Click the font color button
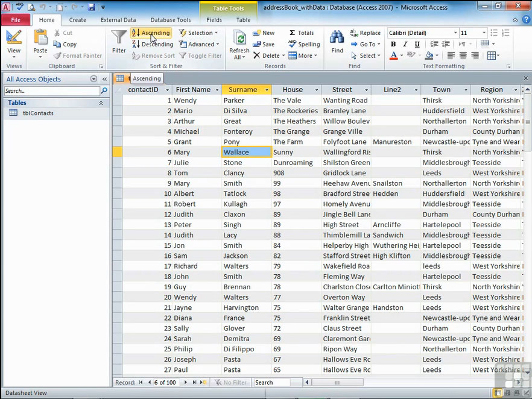Viewport: 532px width, 399px height. (x=393, y=55)
